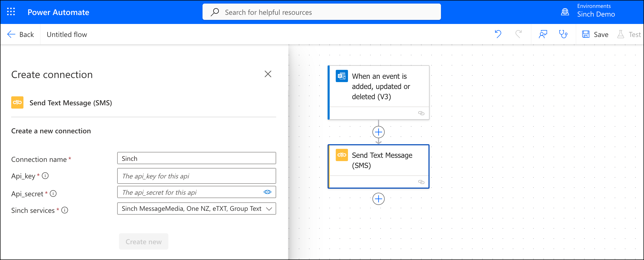Viewport: 644px width, 260px height.
Task: Click the Api_key input field
Action: 196,176
